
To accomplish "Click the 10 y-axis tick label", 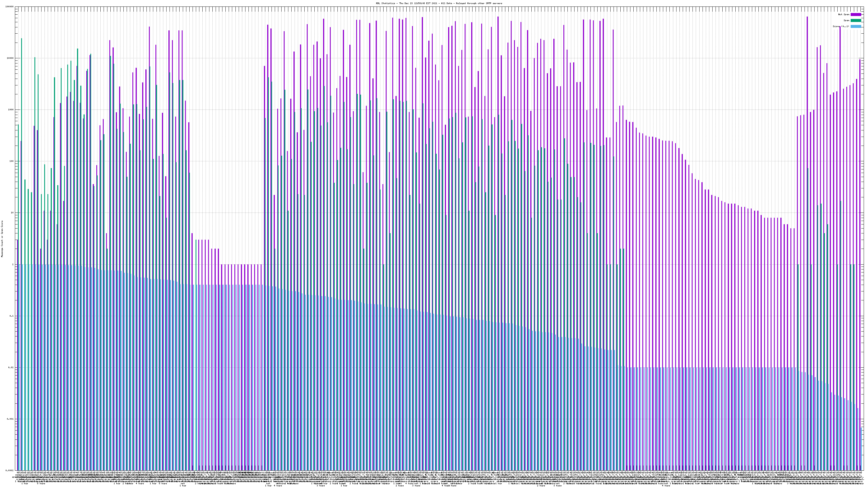I will (x=12, y=213).
